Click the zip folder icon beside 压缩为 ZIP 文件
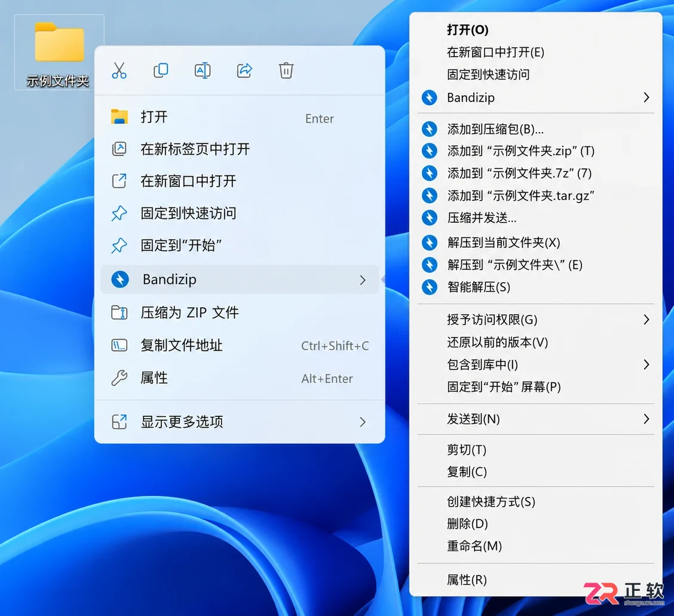 119,312
